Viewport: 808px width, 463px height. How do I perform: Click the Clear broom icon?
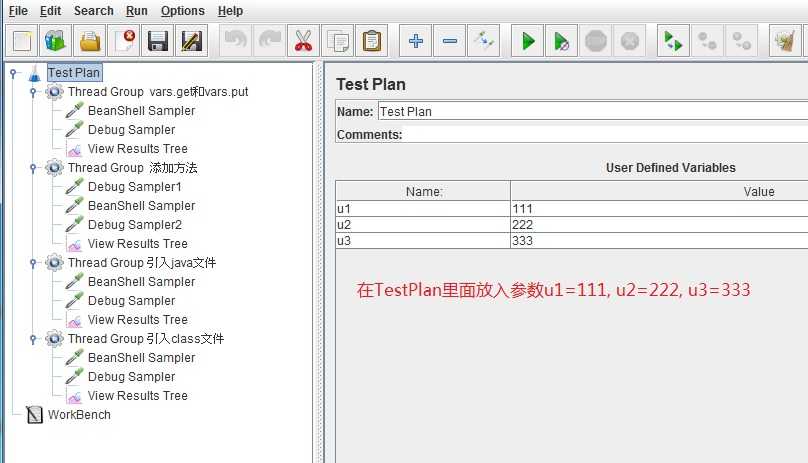pyautogui.click(x=785, y=41)
